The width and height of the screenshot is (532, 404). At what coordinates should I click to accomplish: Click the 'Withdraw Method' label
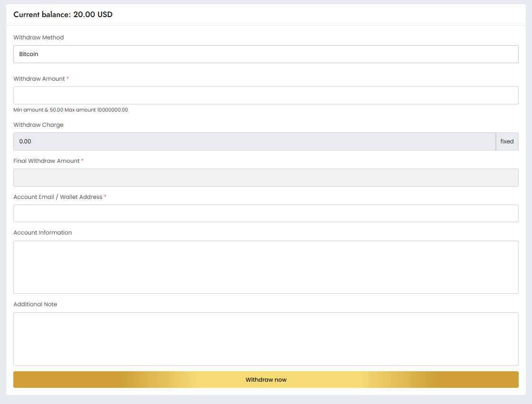tap(39, 38)
